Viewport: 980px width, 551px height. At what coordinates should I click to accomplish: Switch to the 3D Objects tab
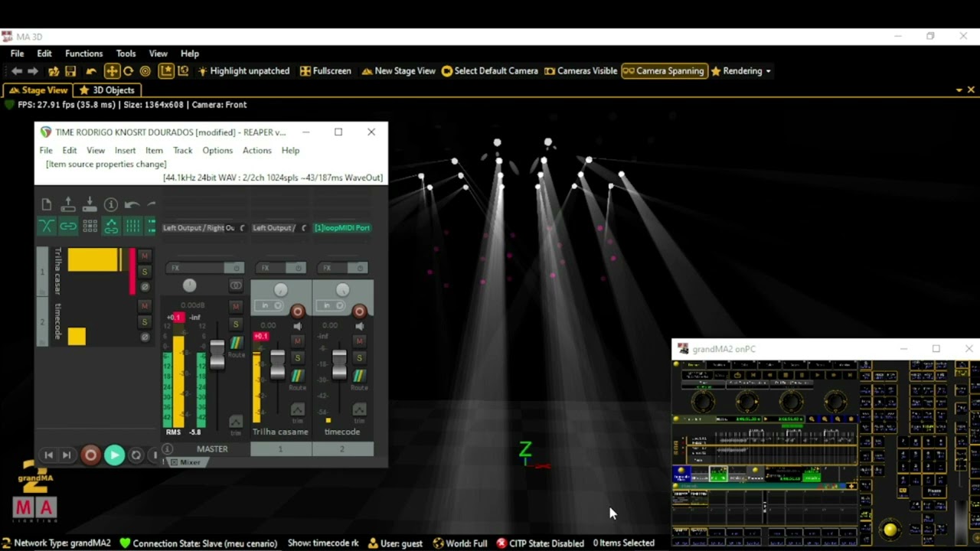point(106,90)
